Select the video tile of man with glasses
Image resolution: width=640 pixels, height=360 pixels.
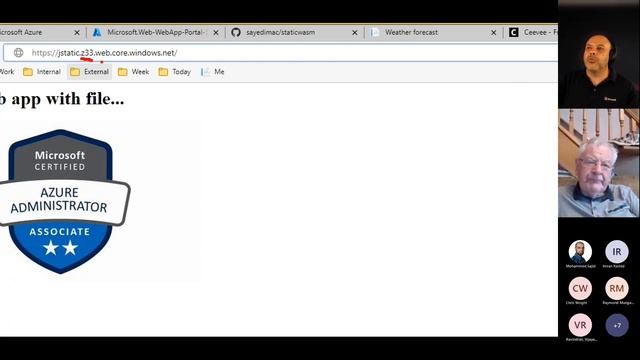(x=599, y=163)
